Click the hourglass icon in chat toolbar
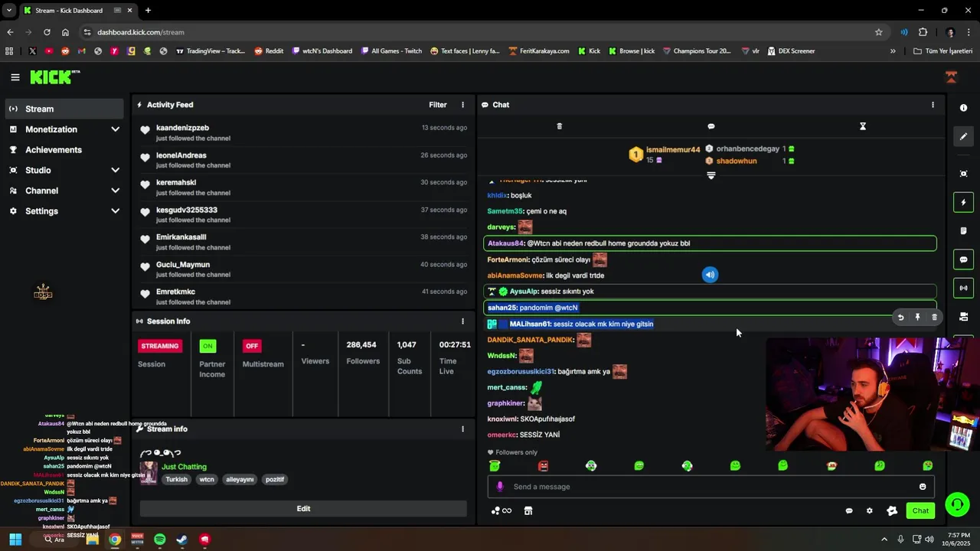This screenshot has height=551, width=980. [863, 126]
